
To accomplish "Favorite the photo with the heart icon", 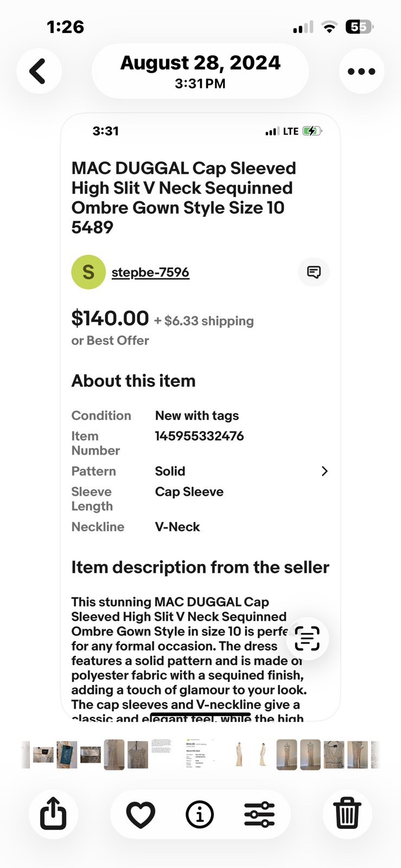I will (141, 814).
